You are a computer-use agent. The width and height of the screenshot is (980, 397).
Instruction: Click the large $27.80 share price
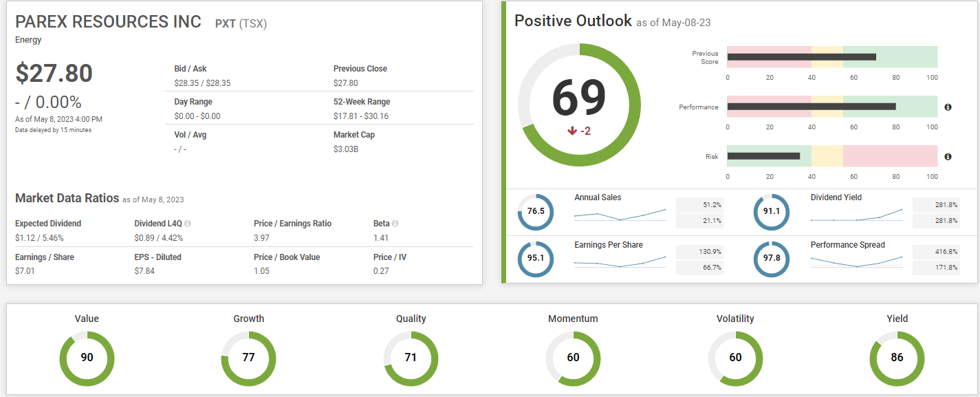54,74
